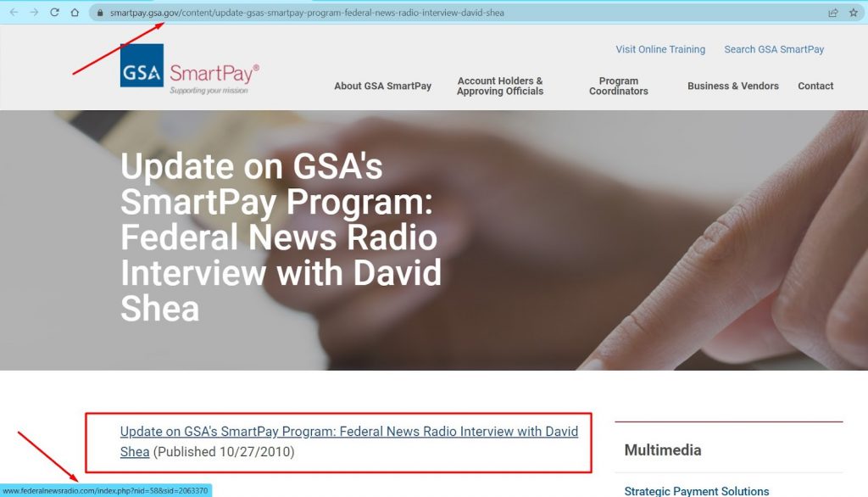The height and width of the screenshot is (497, 868).
Task: Click the browser back arrow
Action: [x=14, y=12]
